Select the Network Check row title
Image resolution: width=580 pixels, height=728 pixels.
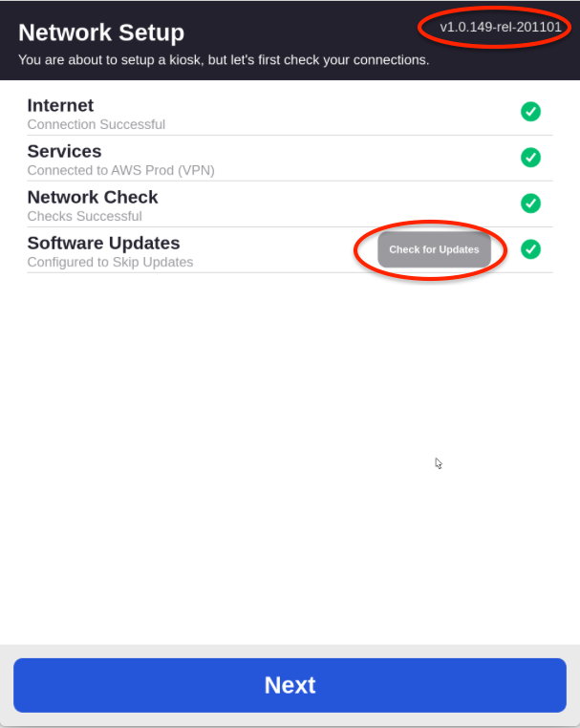point(93,197)
